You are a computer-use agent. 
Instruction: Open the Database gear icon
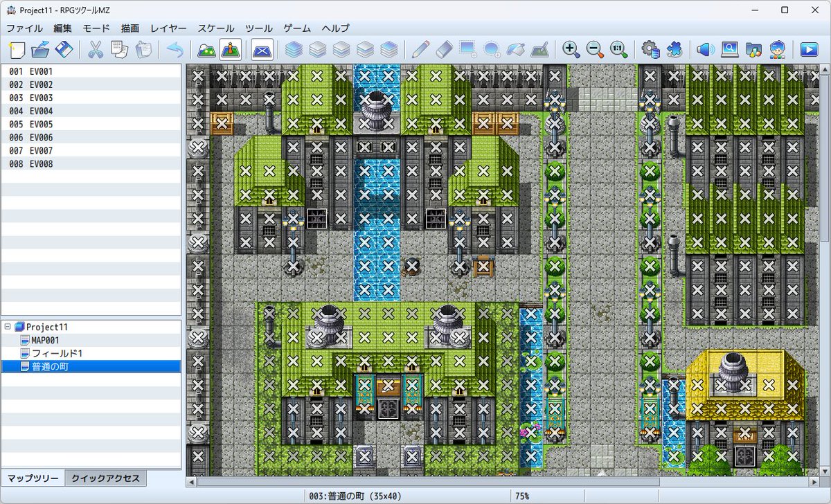pyautogui.click(x=650, y=49)
